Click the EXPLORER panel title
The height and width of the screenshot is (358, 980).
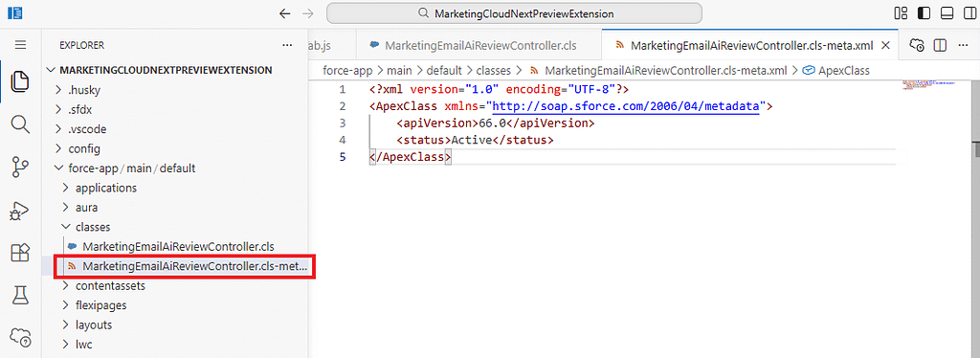click(x=82, y=45)
